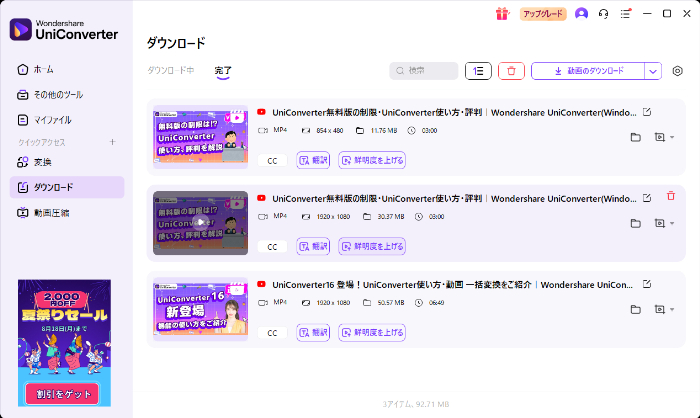
Task: Click 3アイテム, 92.71 MB status text
Action: (416, 404)
